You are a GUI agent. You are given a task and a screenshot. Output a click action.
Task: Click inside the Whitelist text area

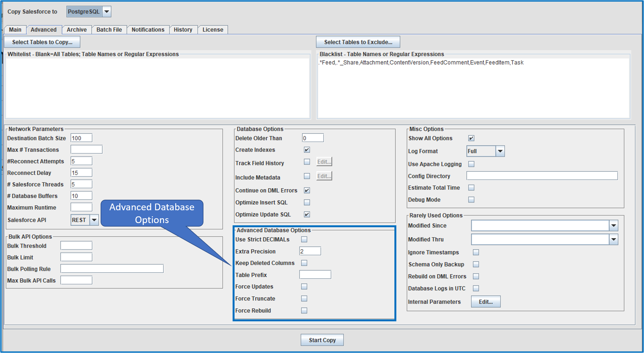click(158, 88)
